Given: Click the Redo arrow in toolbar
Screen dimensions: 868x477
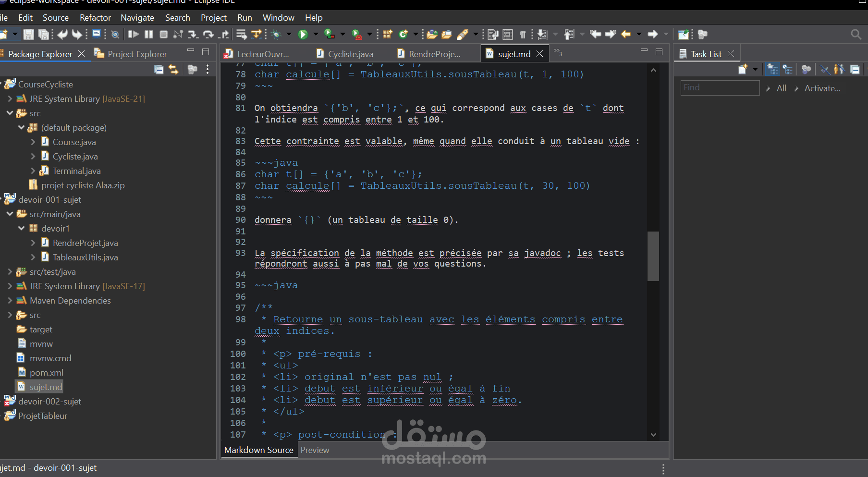Looking at the screenshot, I should click(77, 35).
